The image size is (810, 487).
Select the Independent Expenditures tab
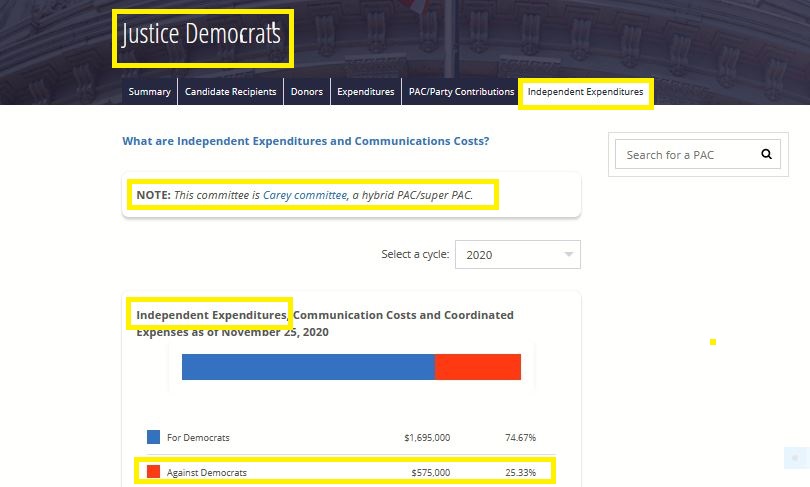tap(585, 91)
